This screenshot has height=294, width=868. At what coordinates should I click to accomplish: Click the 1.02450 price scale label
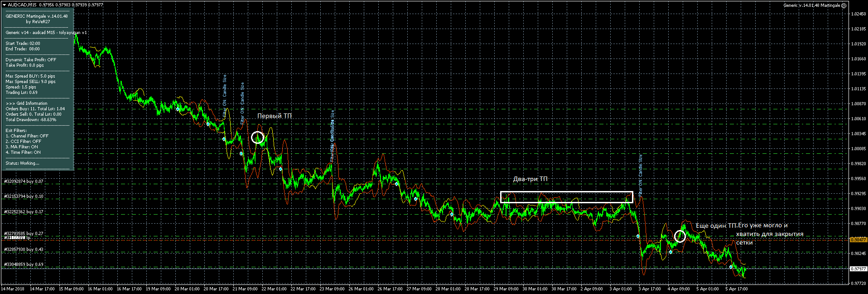click(x=858, y=14)
